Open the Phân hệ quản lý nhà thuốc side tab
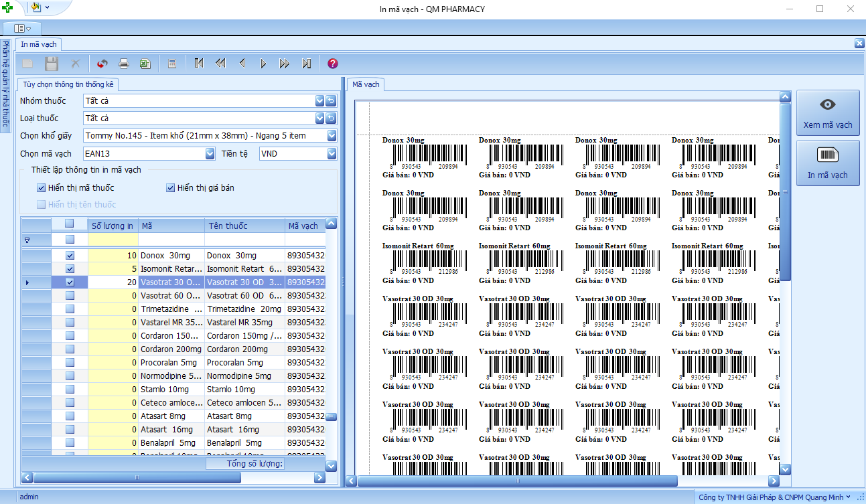Viewport: 866px width, 504px height. [x=6, y=86]
